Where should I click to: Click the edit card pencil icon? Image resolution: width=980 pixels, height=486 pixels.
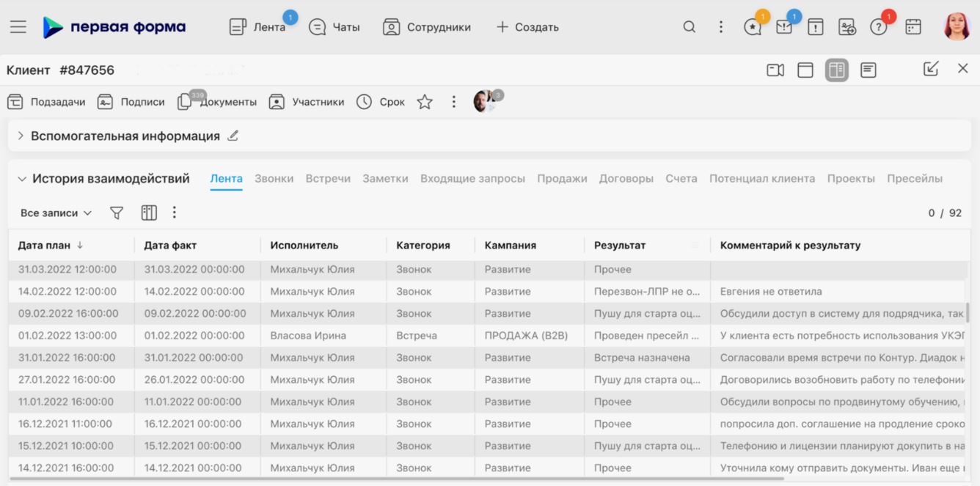pos(931,69)
